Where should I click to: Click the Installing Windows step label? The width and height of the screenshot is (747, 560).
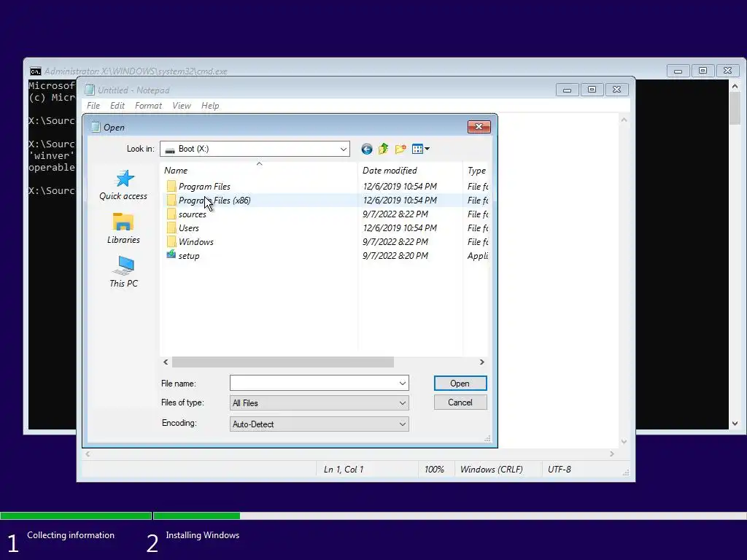203,535
